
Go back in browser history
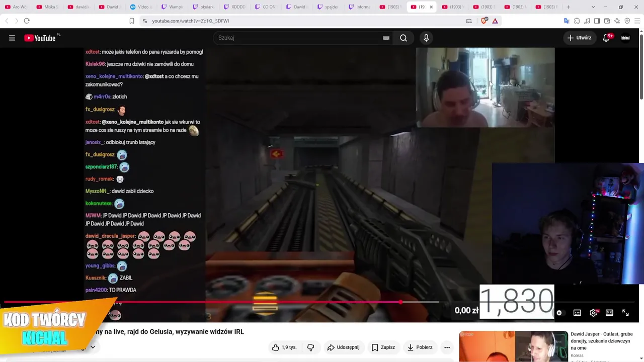[7, 21]
